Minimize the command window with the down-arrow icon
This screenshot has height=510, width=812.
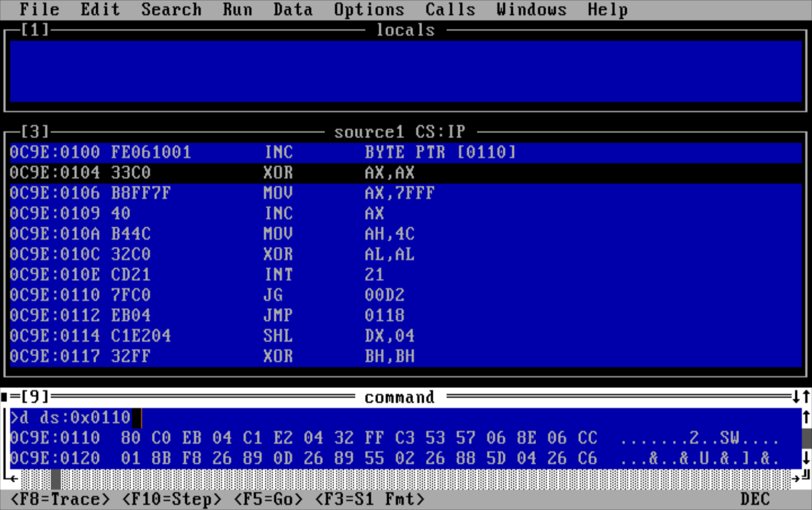[x=796, y=397]
